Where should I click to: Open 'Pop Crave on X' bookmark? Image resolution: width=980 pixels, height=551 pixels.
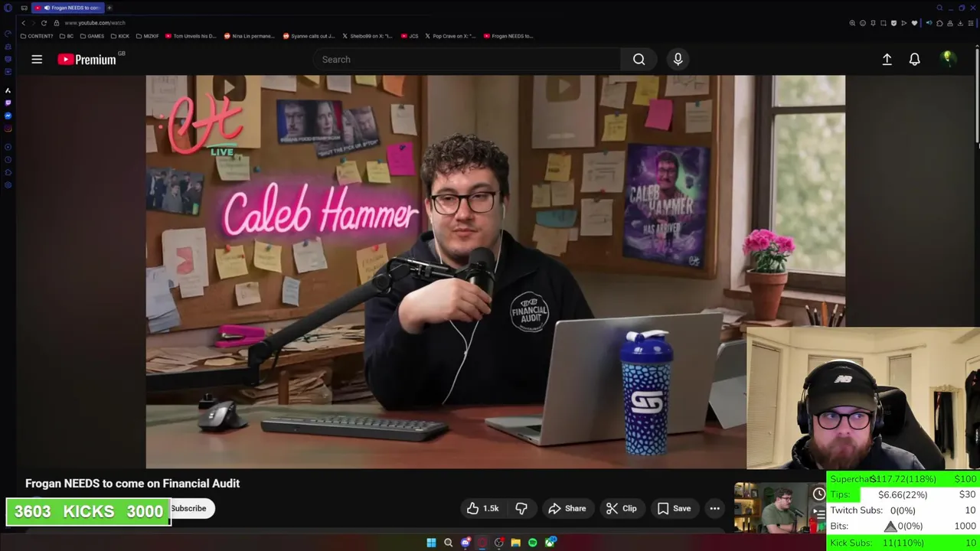click(x=450, y=36)
